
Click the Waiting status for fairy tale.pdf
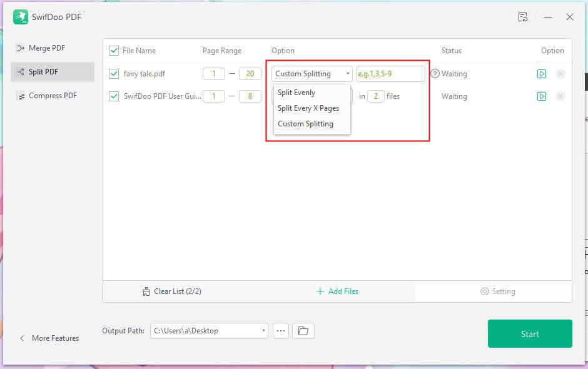point(454,74)
